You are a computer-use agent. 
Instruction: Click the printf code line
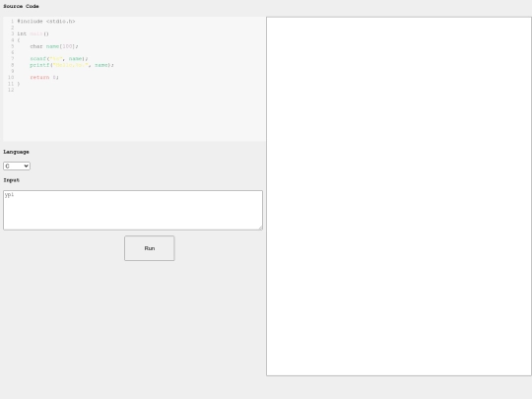(x=72, y=65)
